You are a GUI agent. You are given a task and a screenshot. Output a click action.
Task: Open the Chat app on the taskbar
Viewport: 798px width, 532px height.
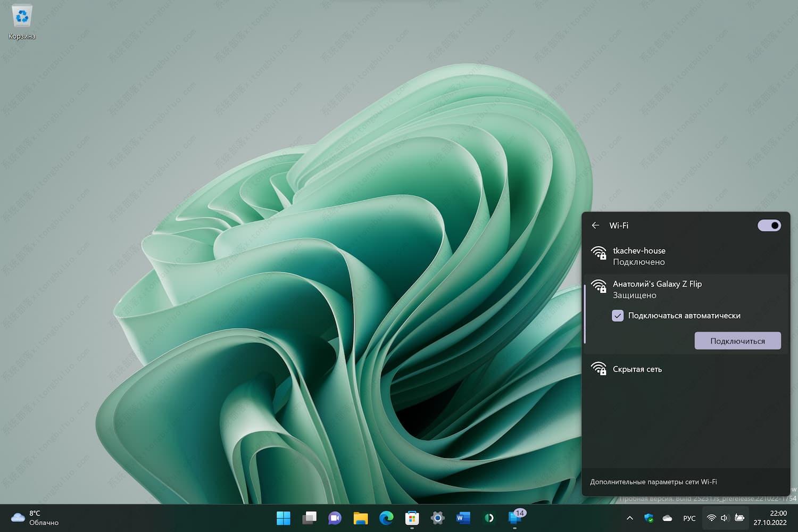[x=334, y=518]
